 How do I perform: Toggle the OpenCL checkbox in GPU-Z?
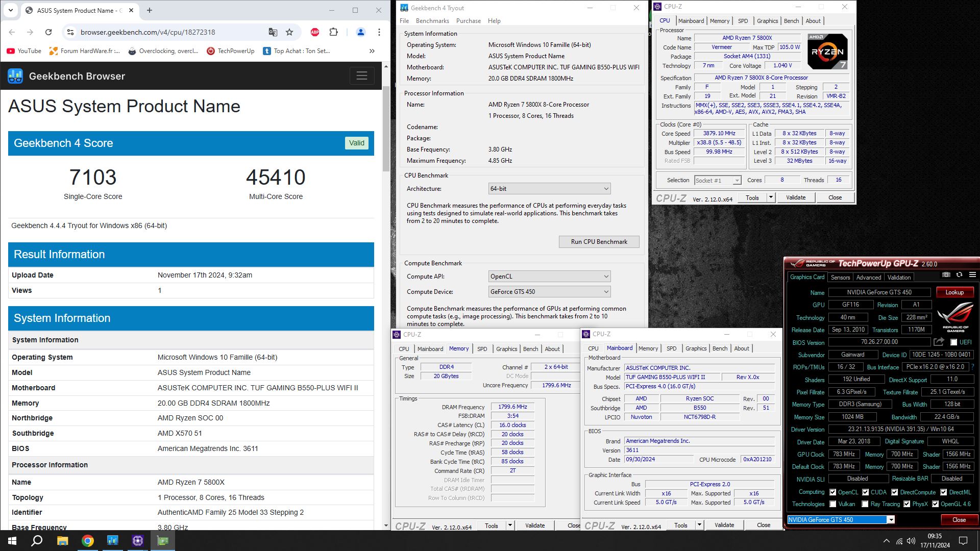(833, 492)
